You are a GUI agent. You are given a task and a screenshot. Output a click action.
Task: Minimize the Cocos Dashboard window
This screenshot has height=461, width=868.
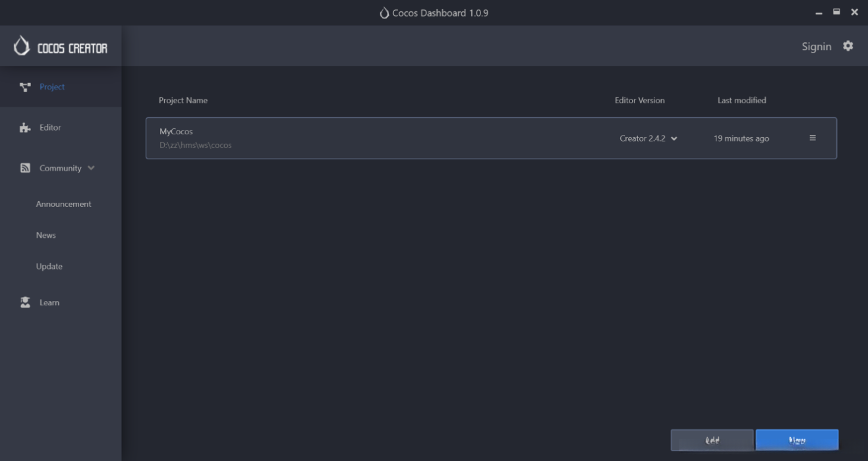coord(819,13)
